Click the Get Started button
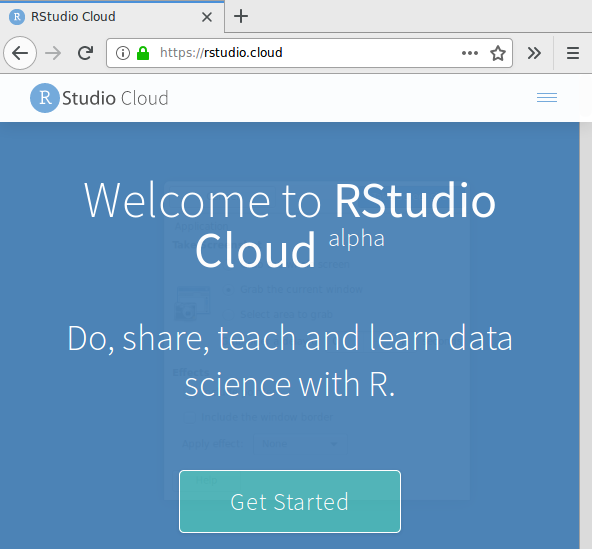 (290, 501)
